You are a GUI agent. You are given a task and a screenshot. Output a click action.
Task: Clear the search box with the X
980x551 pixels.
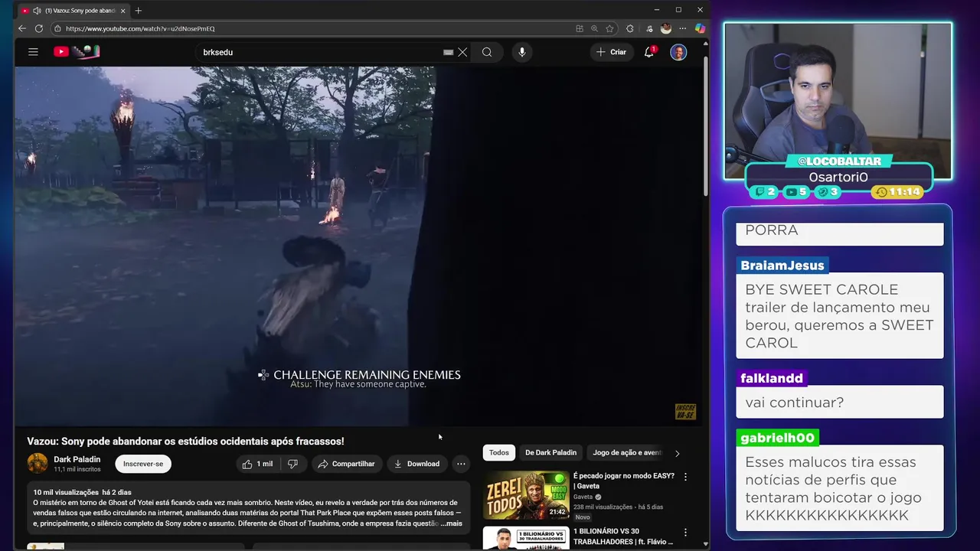tap(462, 52)
